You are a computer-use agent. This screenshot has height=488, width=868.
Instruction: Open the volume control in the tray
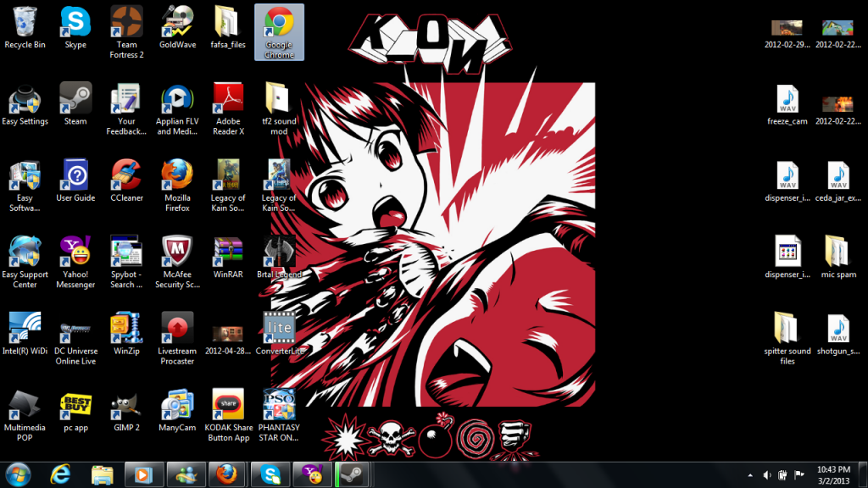tap(766, 475)
